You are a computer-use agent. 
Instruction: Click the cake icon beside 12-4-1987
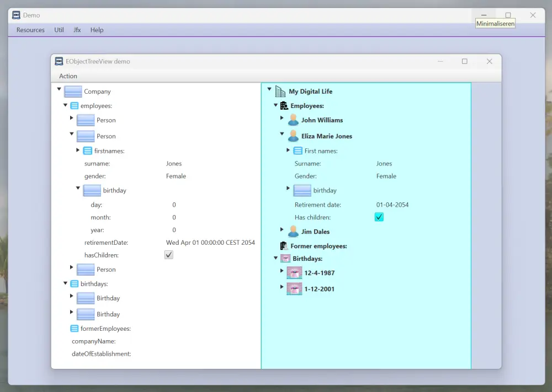pos(294,273)
